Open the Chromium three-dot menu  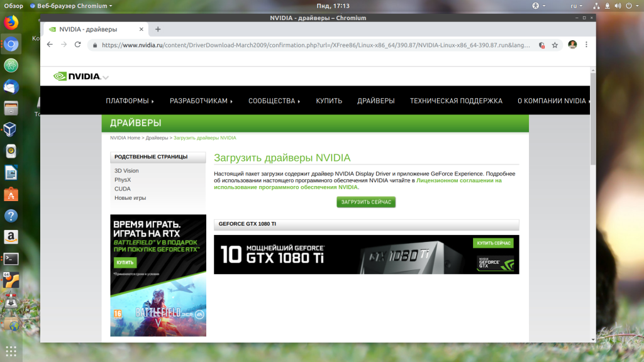tap(587, 45)
